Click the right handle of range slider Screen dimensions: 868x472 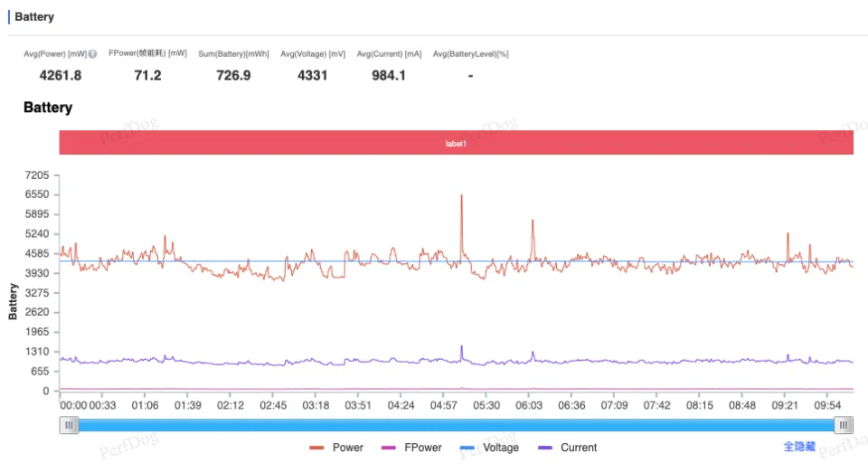pyautogui.click(x=844, y=425)
